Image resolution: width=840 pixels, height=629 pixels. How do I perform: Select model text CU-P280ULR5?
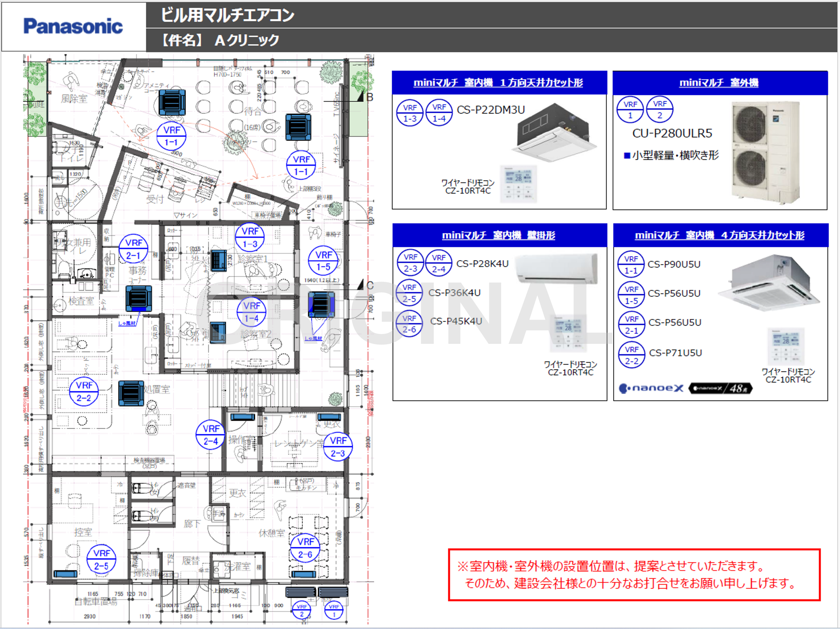click(x=672, y=133)
